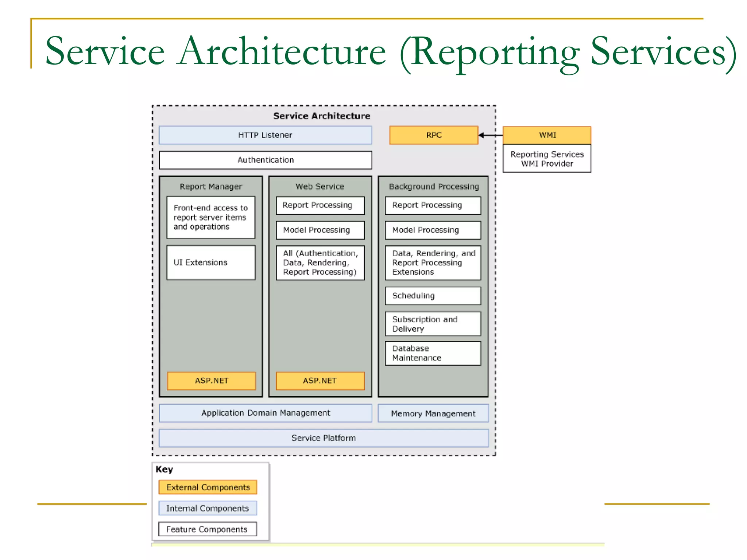The width and height of the screenshot is (747, 560).
Task: Click the HTTP Listener box
Action: click(x=266, y=135)
